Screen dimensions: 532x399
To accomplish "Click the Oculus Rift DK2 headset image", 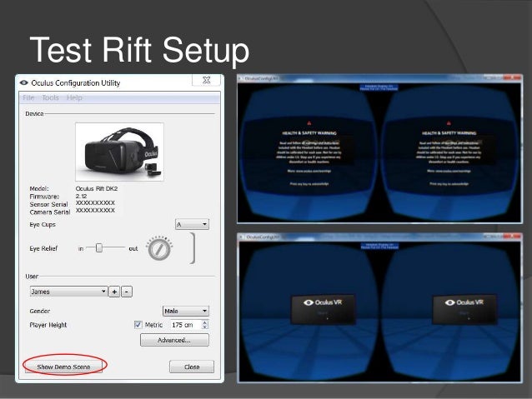I will coord(119,152).
